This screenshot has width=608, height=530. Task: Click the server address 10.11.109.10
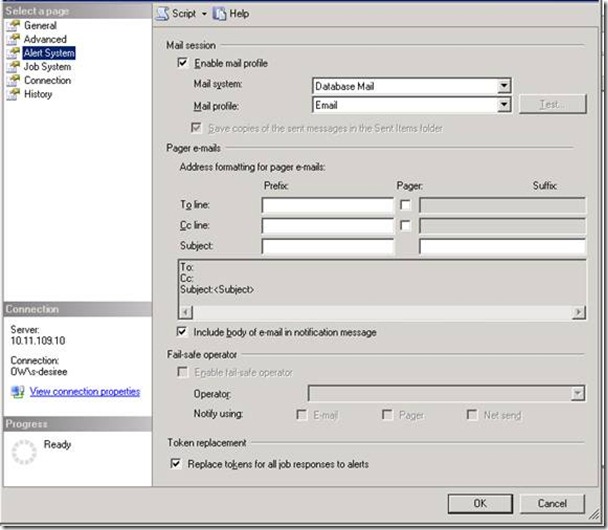point(38,341)
